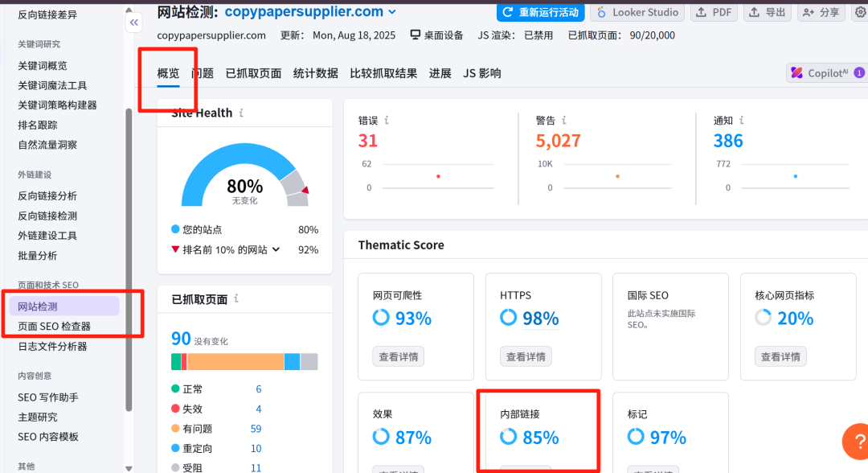This screenshot has width=868, height=473.
Task: Click the green segment of crawled pages bar
Action: point(176,362)
